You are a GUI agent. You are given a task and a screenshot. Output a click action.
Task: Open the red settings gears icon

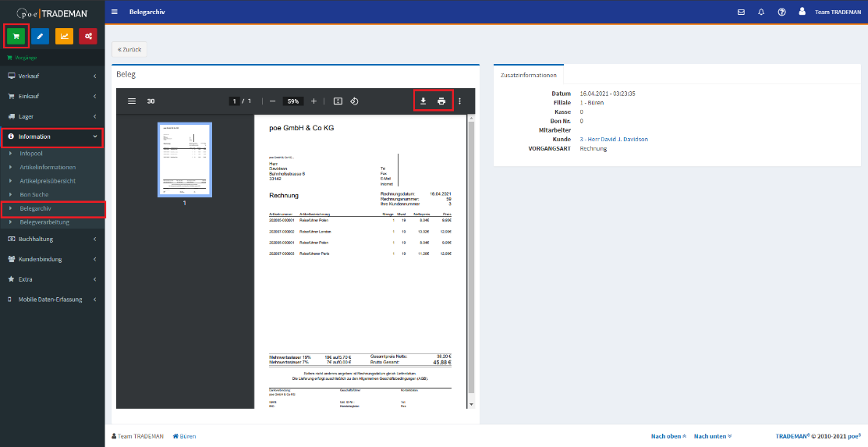point(87,36)
